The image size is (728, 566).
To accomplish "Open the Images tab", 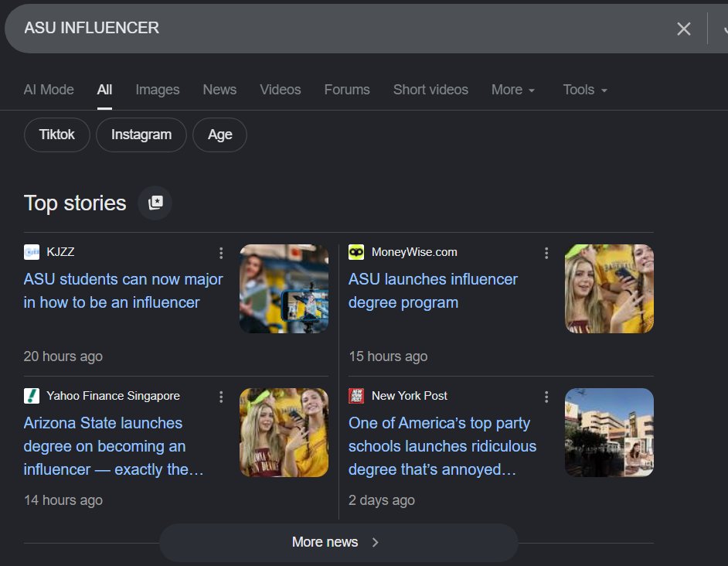I will tap(158, 90).
